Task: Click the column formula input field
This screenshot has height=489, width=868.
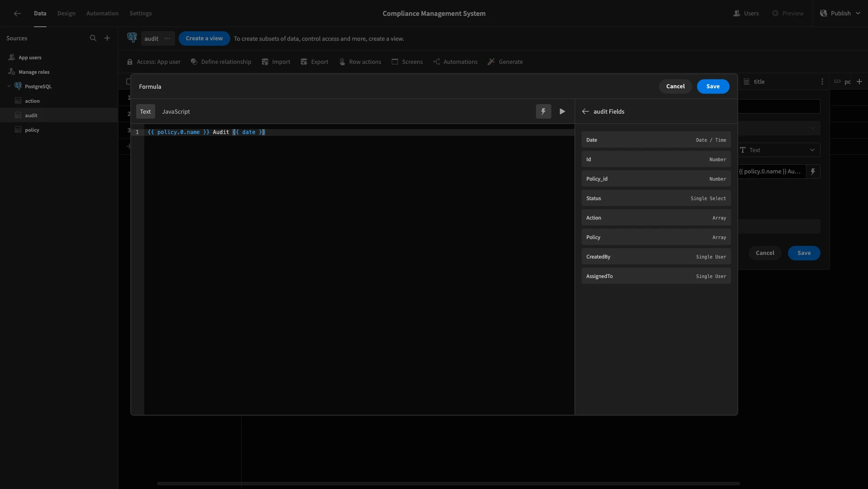Action: point(772,172)
